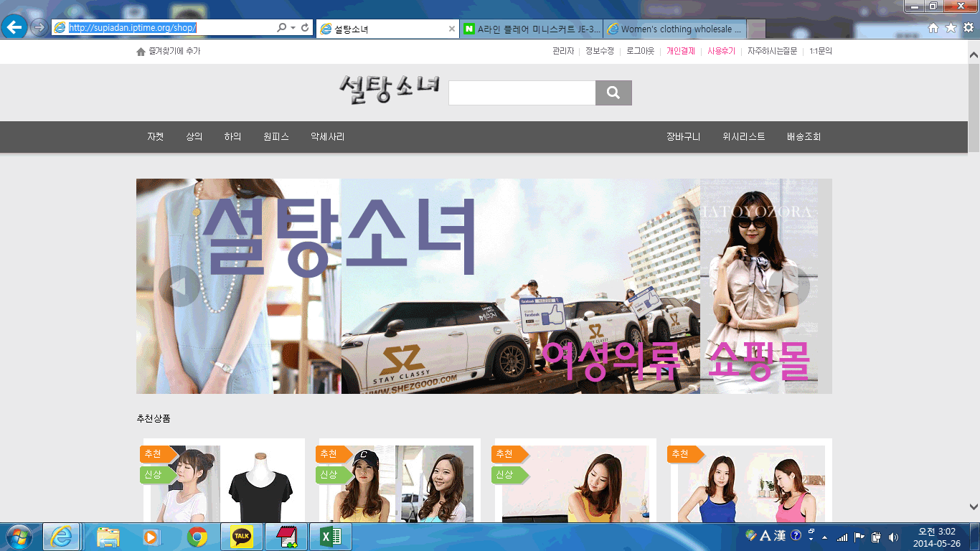
Task: Open the 자켓 category menu
Action: tap(156, 136)
